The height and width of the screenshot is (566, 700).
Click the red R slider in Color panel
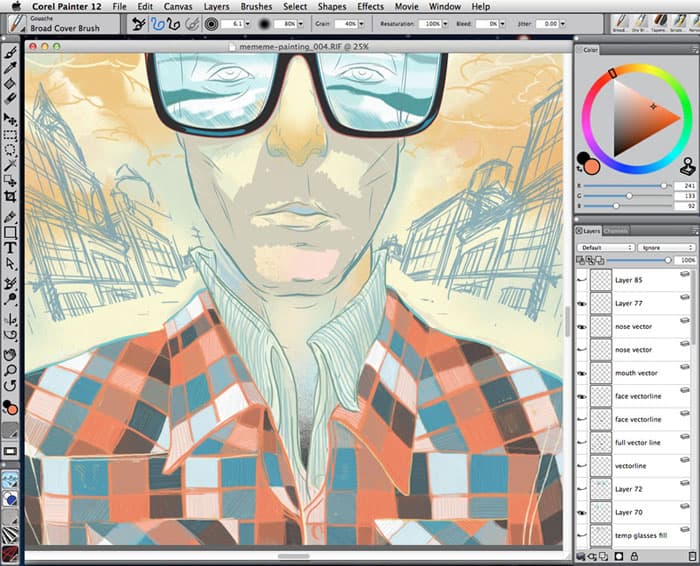(x=627, y=186)
